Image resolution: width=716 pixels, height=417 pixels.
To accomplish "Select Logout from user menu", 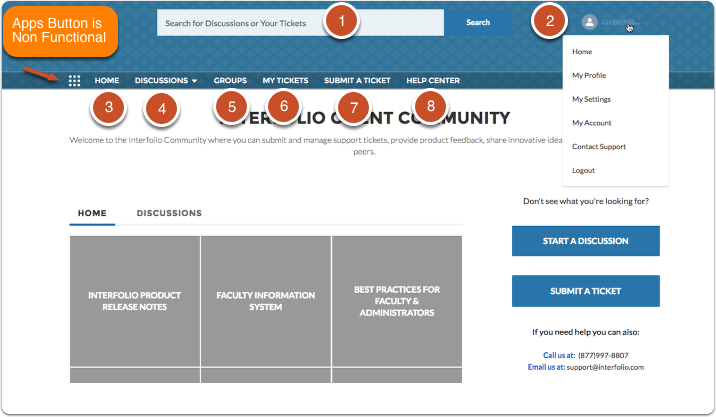I will coord(583,170).
